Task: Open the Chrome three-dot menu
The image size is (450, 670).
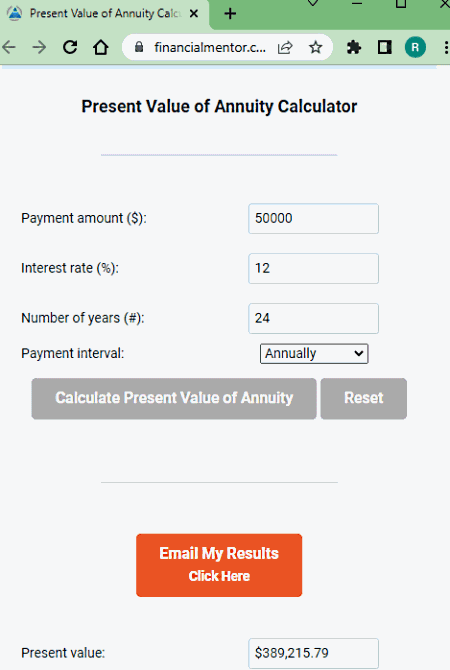Action: 446,47
